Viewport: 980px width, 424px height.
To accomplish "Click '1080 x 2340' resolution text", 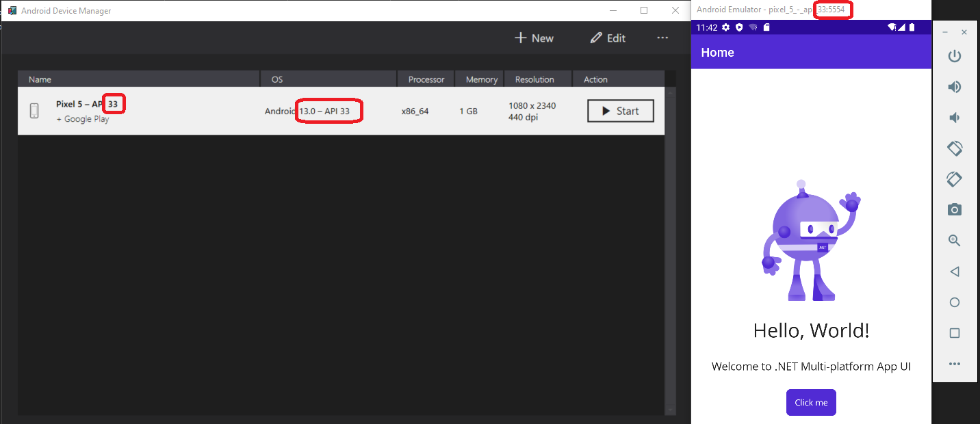I will tap(532, 105).
